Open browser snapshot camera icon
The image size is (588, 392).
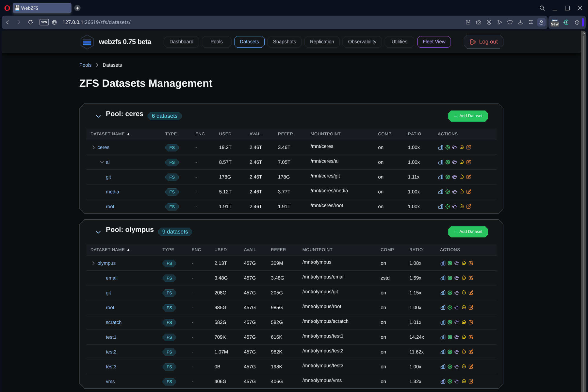(x=479, y=22)
